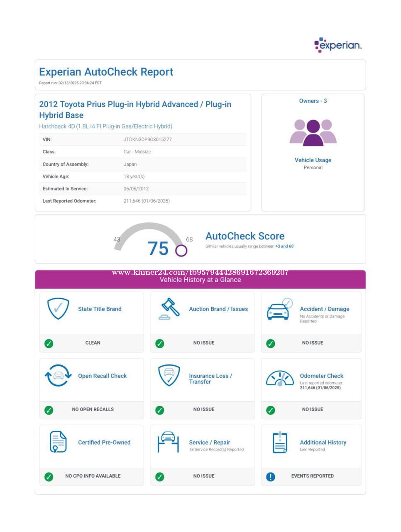Image resolution: width=401 pixels, height=532 pixels.
Task: Open the Certified Pre-Owned heading
Action: coord(104,442)
